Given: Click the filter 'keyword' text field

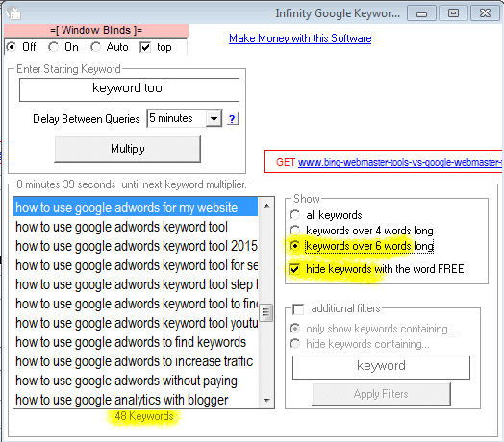Looking at the screenshot, I should point(381,367).
